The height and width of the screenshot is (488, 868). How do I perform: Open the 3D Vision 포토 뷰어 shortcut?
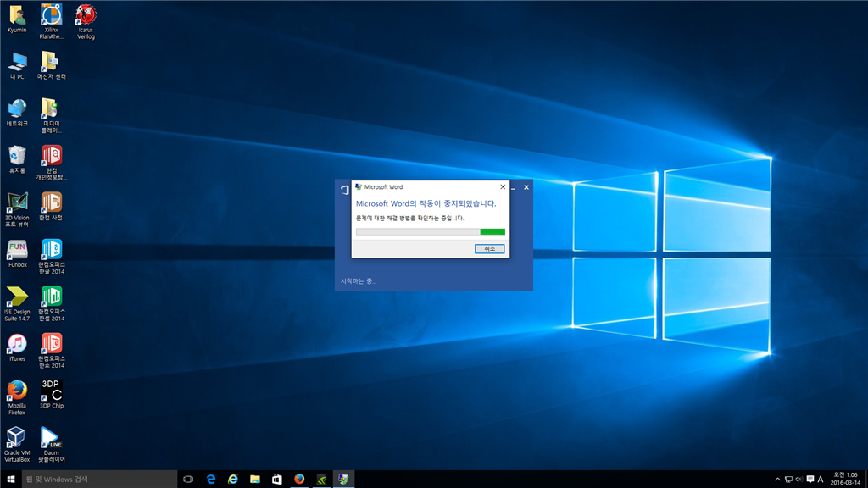(17, 210)
